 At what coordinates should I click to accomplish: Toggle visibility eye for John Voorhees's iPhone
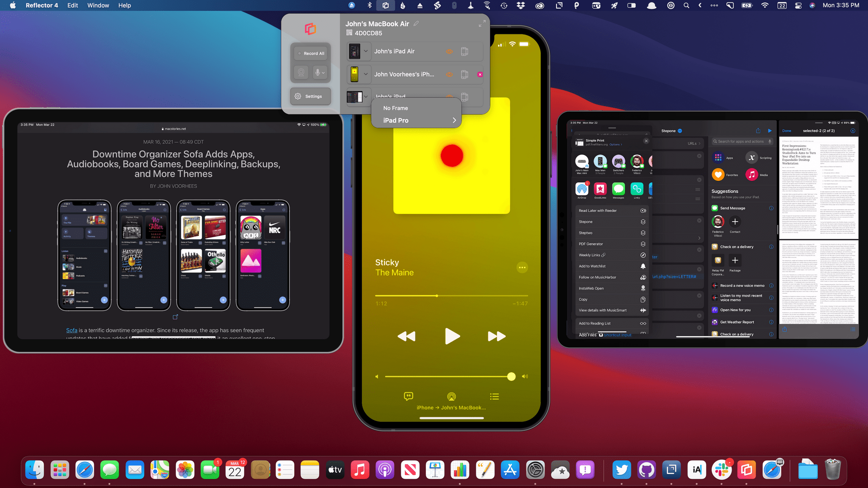click(x=449, y=75)
